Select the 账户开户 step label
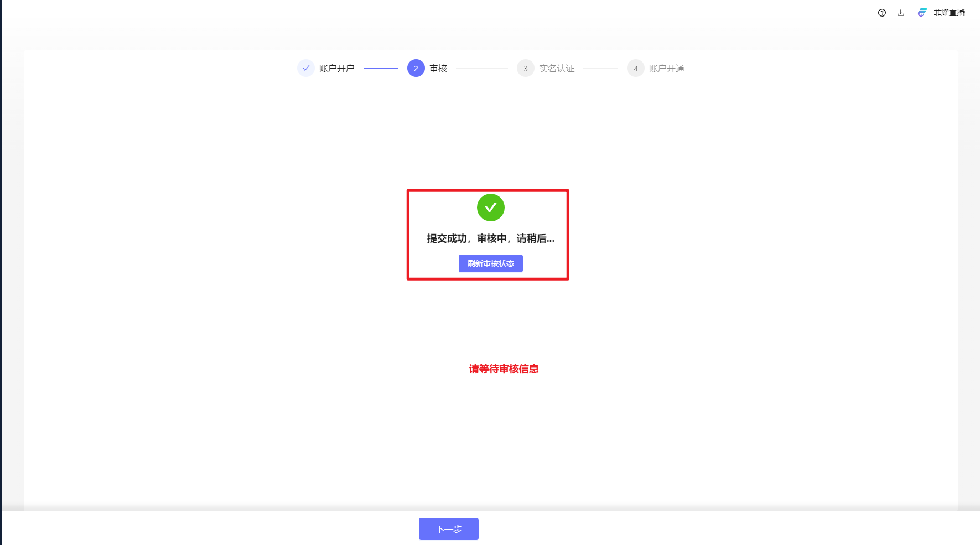The width and height of the screenshot is (980, 545). [336, 68]
